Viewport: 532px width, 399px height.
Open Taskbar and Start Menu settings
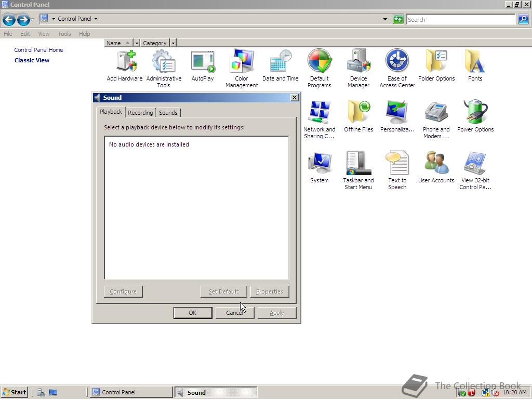pos(358,170)
